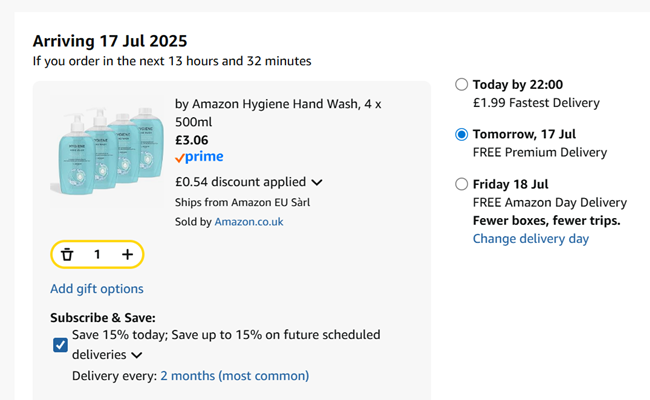This screenshot has width=650, height=400.
Task: Click the FREE Amazon Day Delivery text
Action: coord(549,202)
